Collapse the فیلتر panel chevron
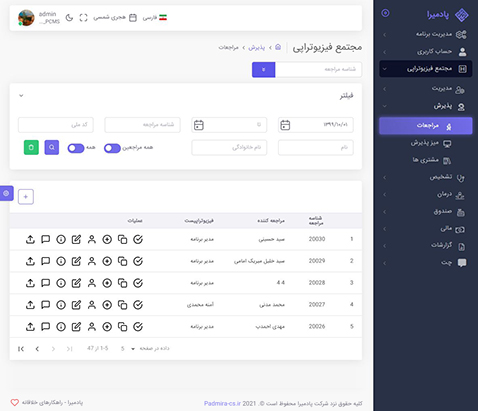The height and width of the screenshot is (411, 478). [x=21, y=96]
